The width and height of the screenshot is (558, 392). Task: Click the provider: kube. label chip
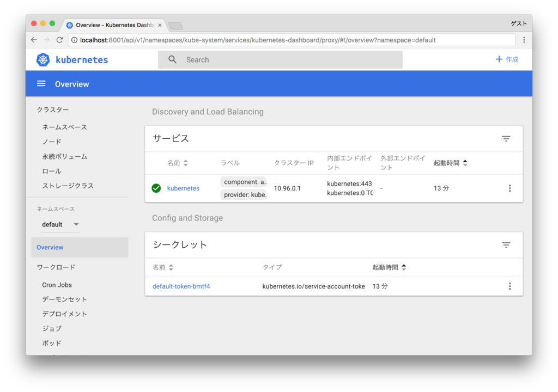pos(244,194)
